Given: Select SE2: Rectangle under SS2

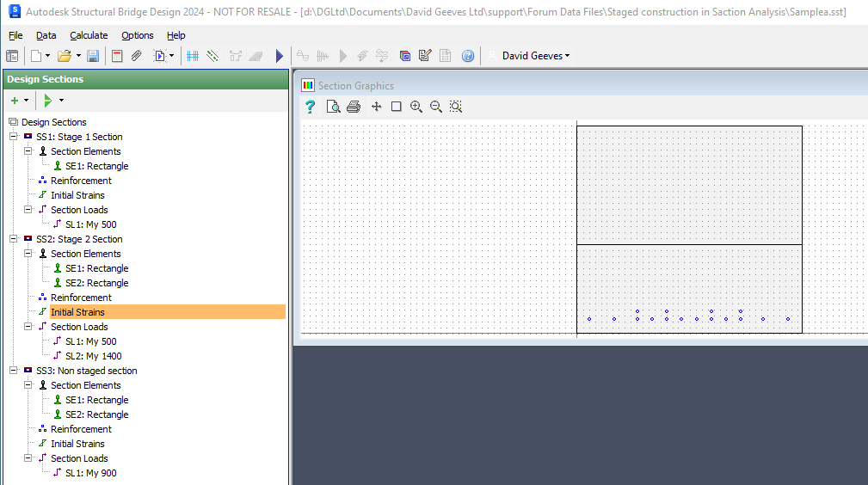Looking at the screenshot, I should pos(97,283).
